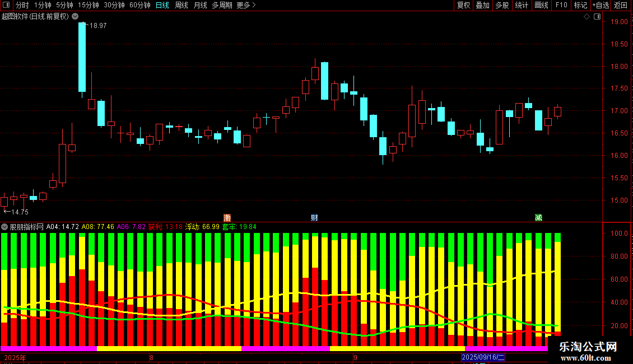Open the 超图软件 chart title dropdown
This screenshot has width=633, height=364.
coord(75,17)
